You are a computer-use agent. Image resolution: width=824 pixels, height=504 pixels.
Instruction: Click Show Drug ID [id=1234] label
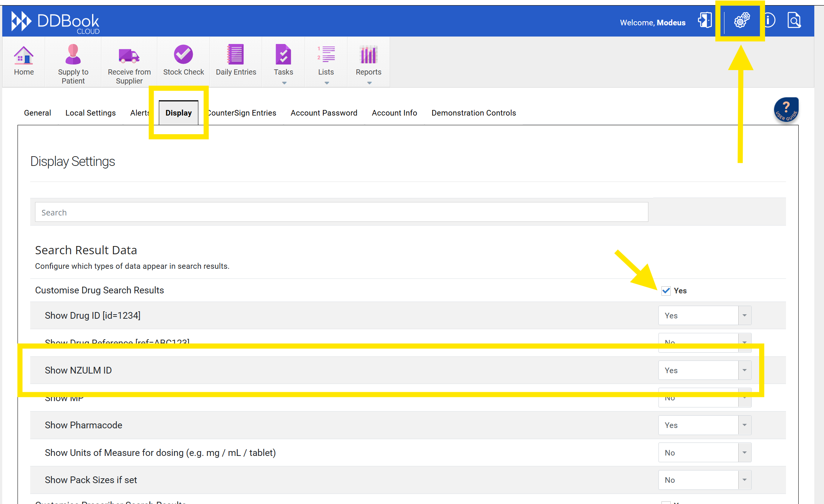coord(92,315)
